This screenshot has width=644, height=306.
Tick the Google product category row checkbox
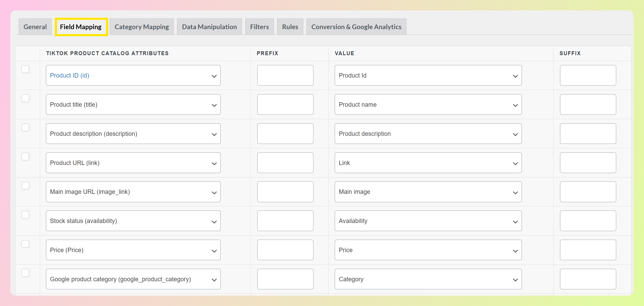coord(25,273)
